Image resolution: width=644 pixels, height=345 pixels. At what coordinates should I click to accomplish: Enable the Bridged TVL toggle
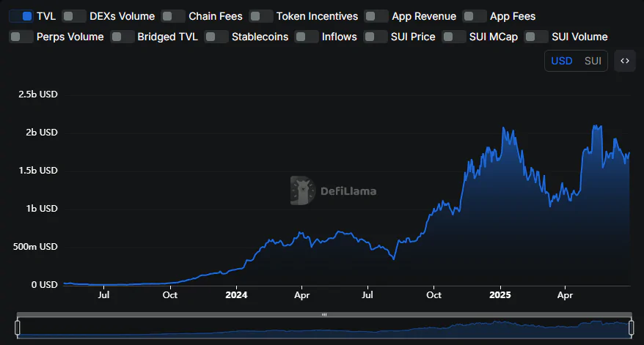tap(122, 37)
